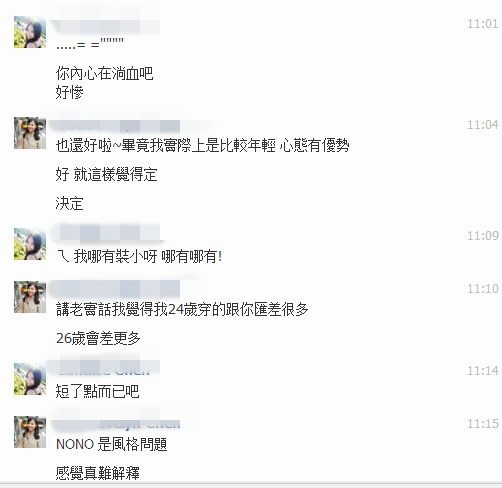Open the sender avatar at 11:01
This screenshot has height=488, width=502.
tap(30, 32)
